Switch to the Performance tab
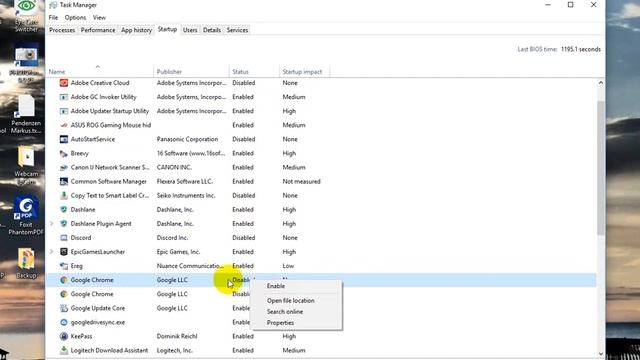Screen dimensions: 640x360 98,30
